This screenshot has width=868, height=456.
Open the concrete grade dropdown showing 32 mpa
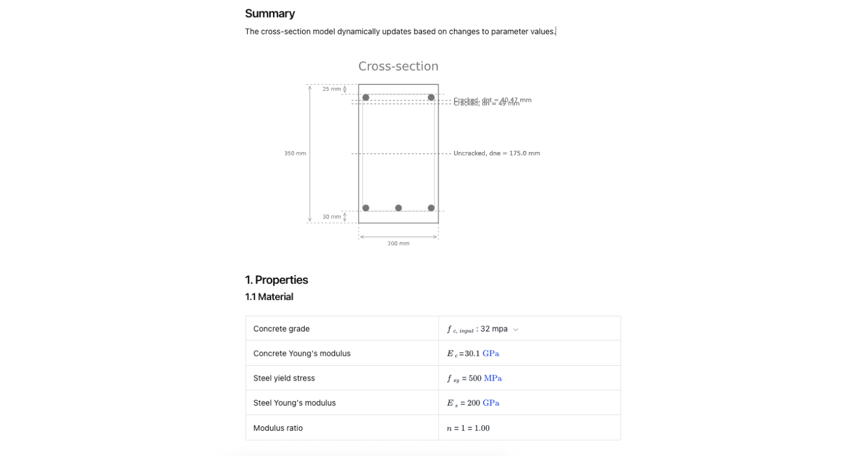516,329
